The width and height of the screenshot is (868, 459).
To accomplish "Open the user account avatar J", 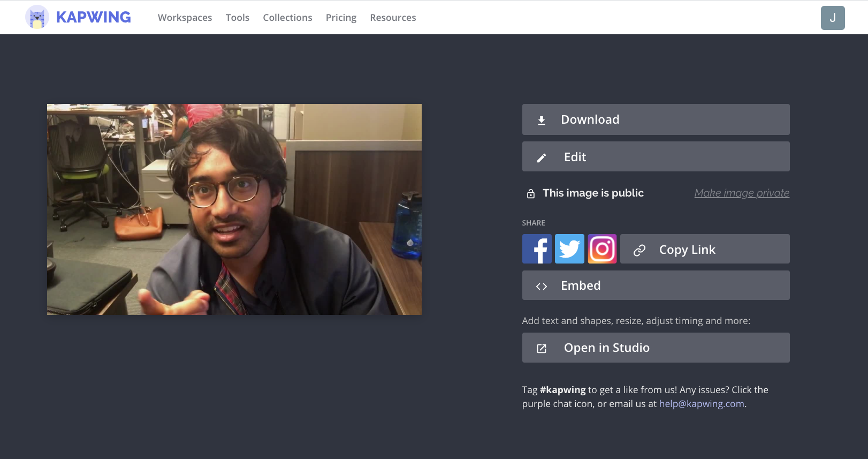I will 833,18.
